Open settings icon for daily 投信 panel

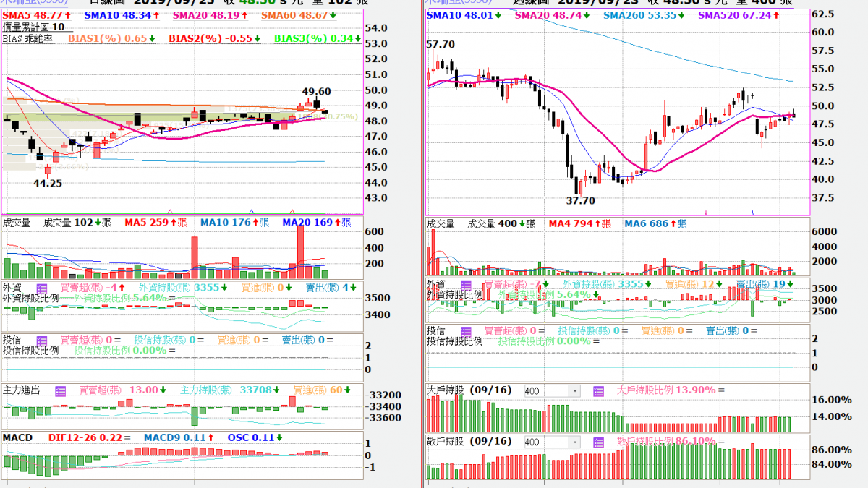point(41,340)
